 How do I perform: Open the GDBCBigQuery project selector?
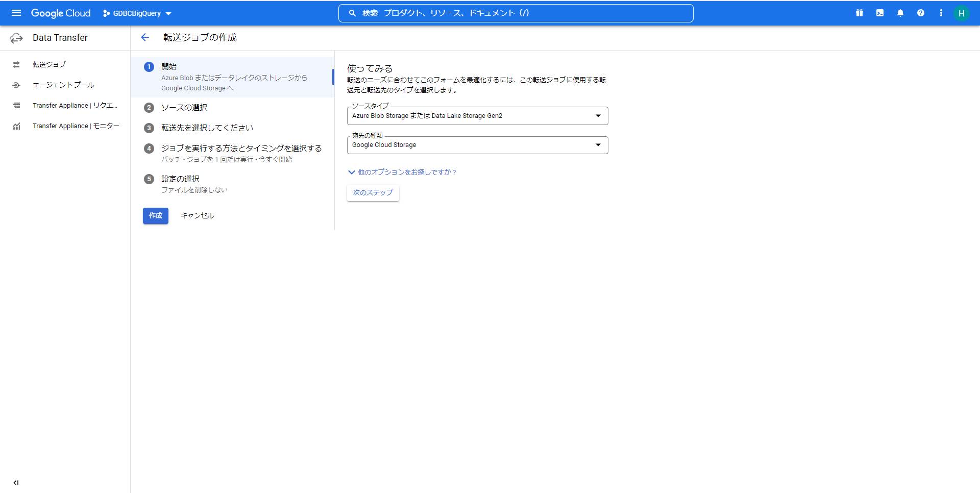(x=137, y=14)
